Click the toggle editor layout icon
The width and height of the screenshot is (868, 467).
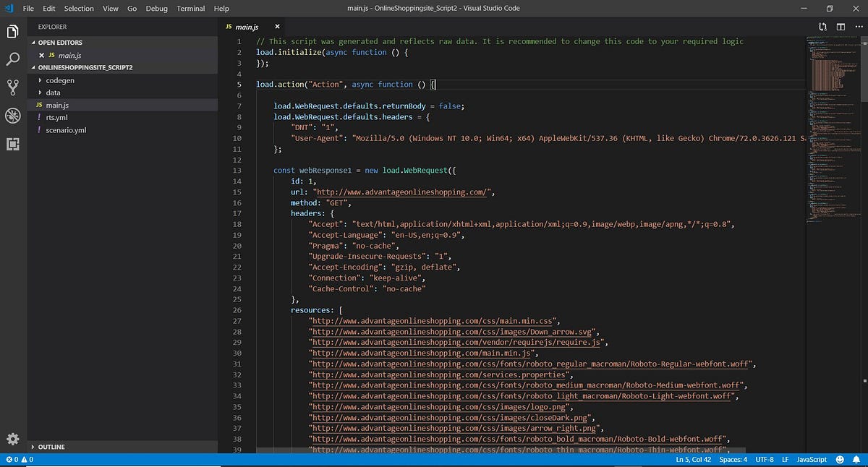point(840,26)
